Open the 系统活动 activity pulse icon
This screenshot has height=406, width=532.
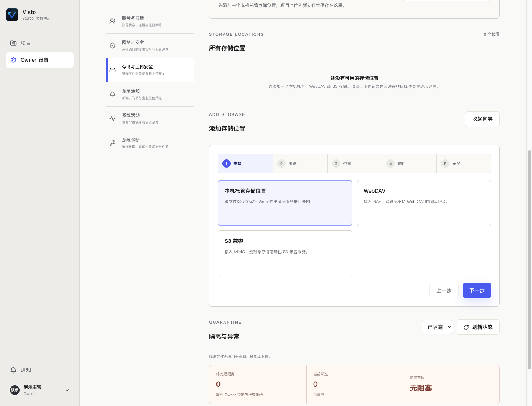coord(113,119)
